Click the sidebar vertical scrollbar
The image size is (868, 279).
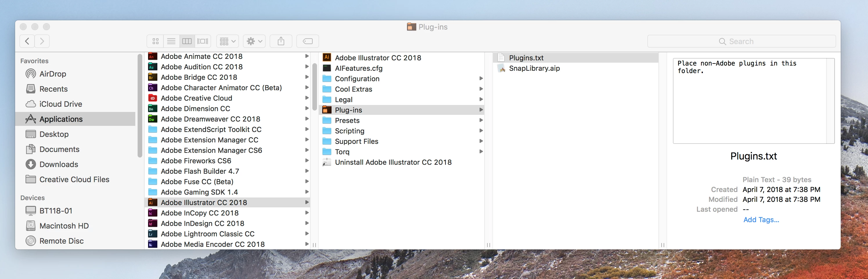pyautogui.click(x=140, y=106)
